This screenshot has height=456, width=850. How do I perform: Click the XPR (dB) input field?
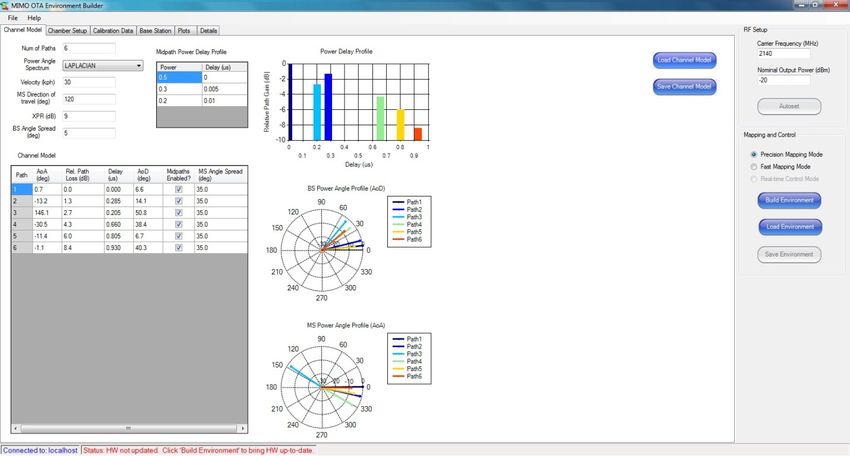point(89,116)
